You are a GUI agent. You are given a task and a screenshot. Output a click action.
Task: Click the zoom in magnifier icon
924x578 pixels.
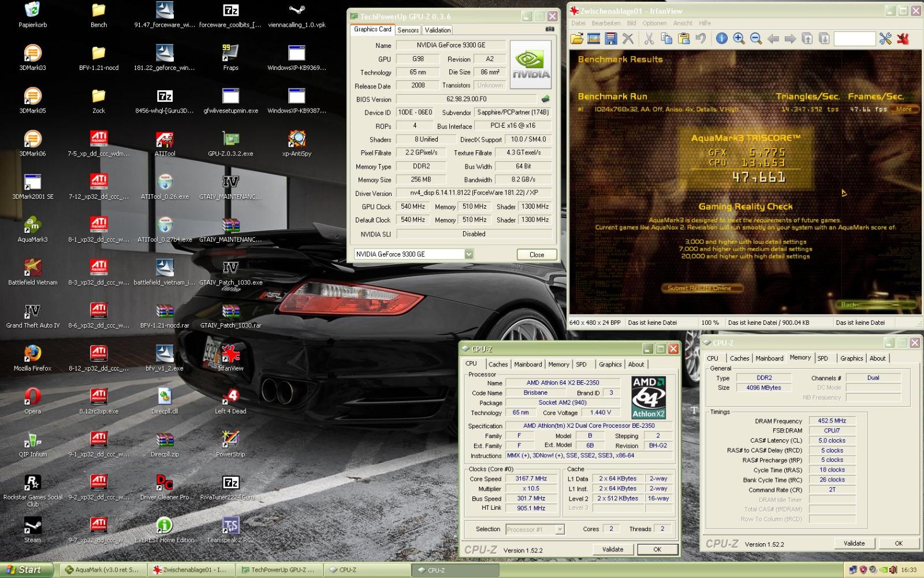click(739, 39)
